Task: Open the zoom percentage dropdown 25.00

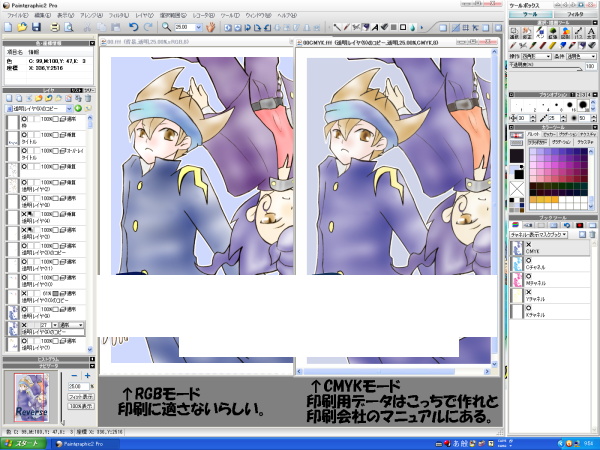Action: click(x=199, y=28)
